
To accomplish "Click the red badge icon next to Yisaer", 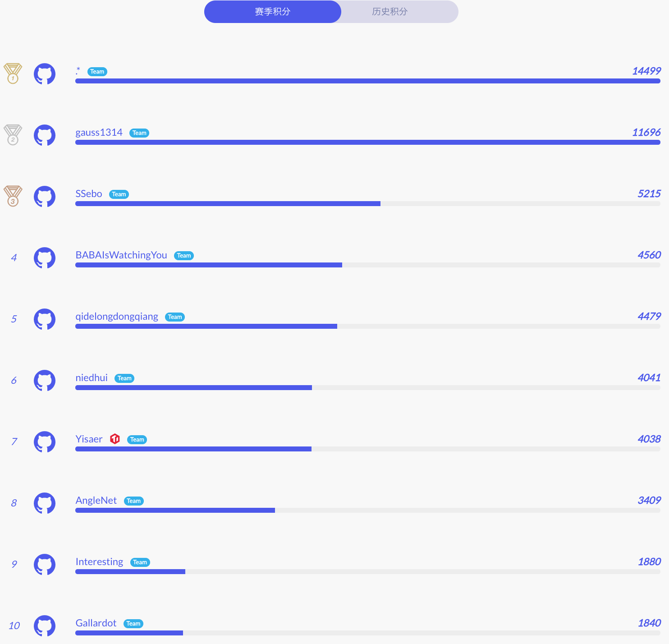I will pos(115,439).
